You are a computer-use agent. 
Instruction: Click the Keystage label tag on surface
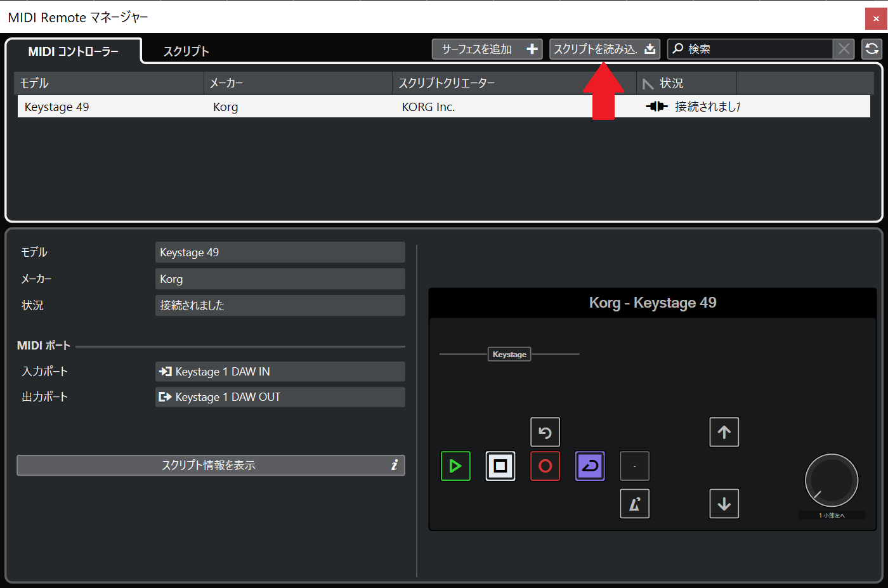(509, 355)
